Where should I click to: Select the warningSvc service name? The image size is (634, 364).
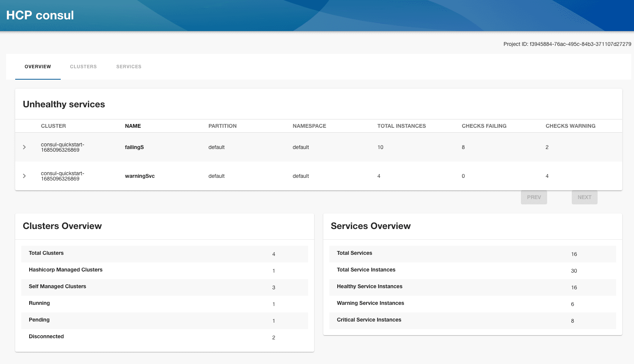(x=140, y=176)
